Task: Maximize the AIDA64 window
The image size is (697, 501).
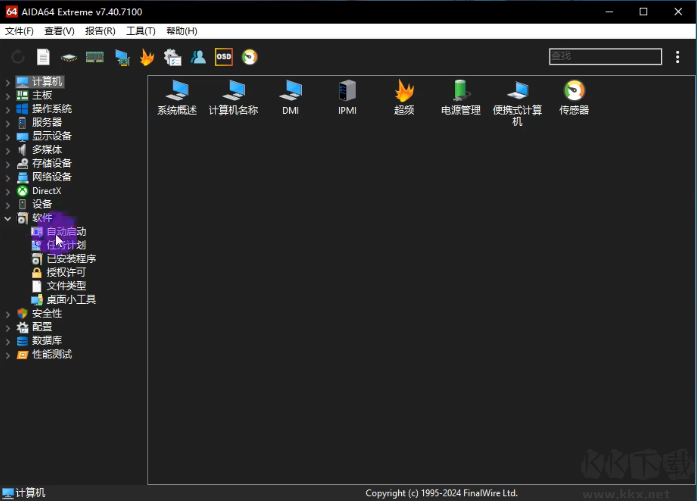Action: [x=643, y=12]
